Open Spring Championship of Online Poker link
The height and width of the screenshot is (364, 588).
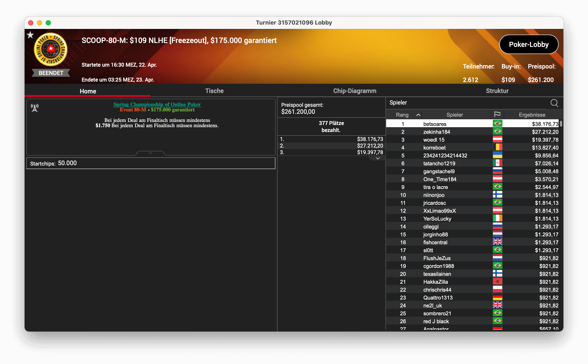click(x=157, y=104)
